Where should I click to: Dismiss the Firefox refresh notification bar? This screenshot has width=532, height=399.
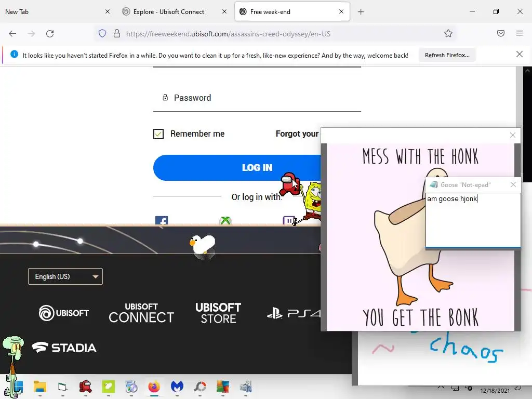[x=519, y=54]
